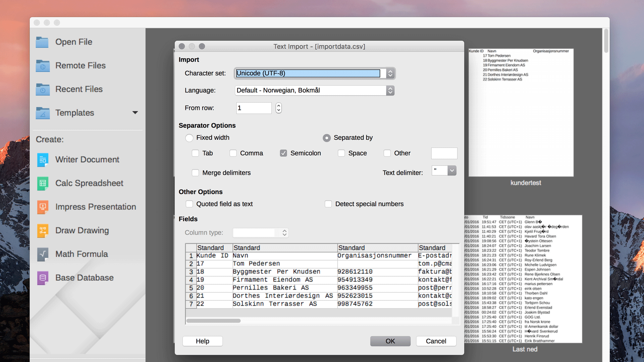Enable Detect special numbers
The height and width of the screenshot is (362, 644).
[x=328, y=204]
